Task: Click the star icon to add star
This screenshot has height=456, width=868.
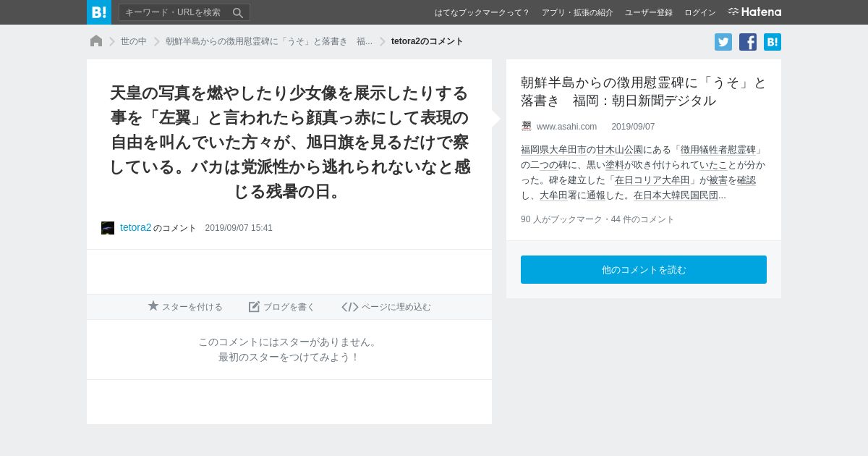Action: 153,306
